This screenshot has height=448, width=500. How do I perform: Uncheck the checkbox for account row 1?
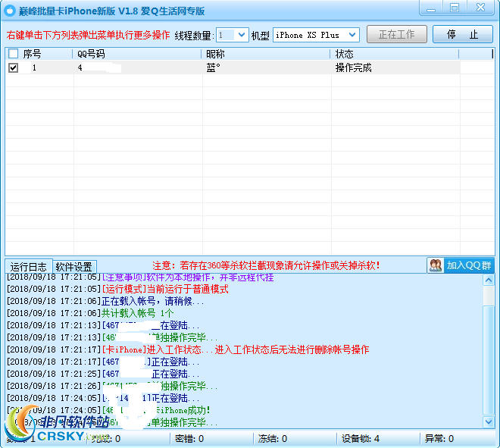coord(13,67)
